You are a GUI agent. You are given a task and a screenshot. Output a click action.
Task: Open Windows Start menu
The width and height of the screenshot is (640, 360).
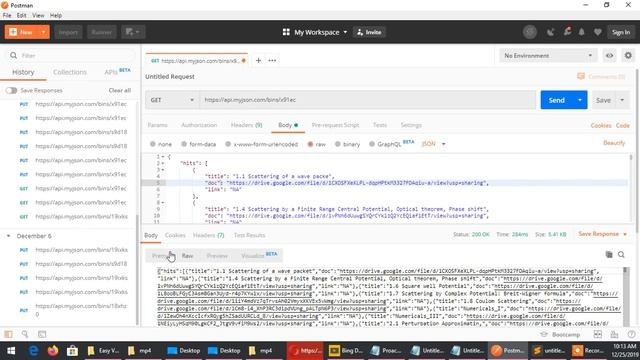pyautogui.click(x=11, y=351)
